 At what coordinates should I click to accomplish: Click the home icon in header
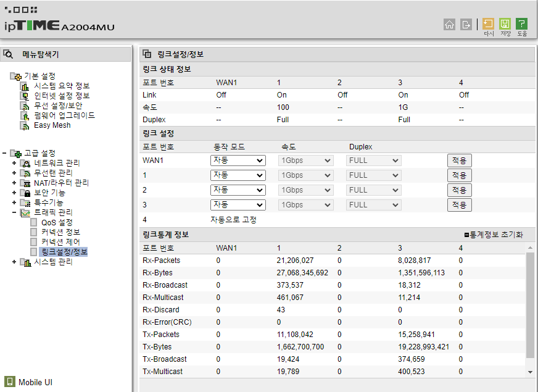coord(449,24)
